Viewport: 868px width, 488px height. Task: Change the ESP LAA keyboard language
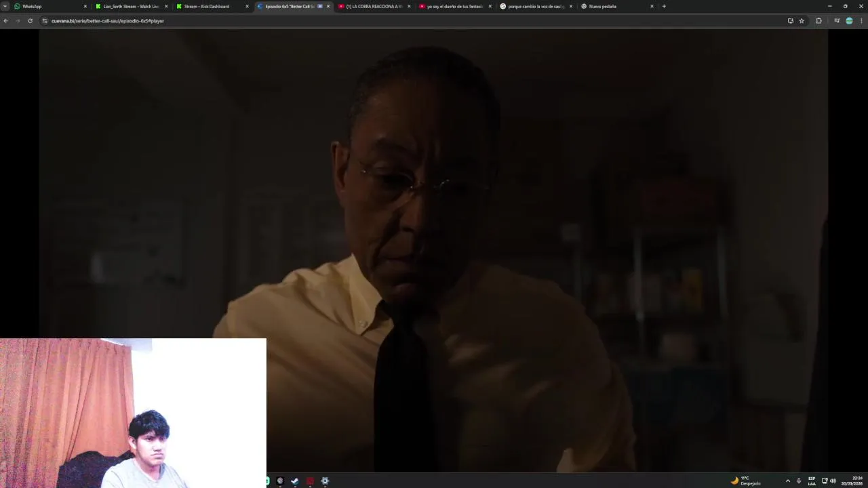812,481
